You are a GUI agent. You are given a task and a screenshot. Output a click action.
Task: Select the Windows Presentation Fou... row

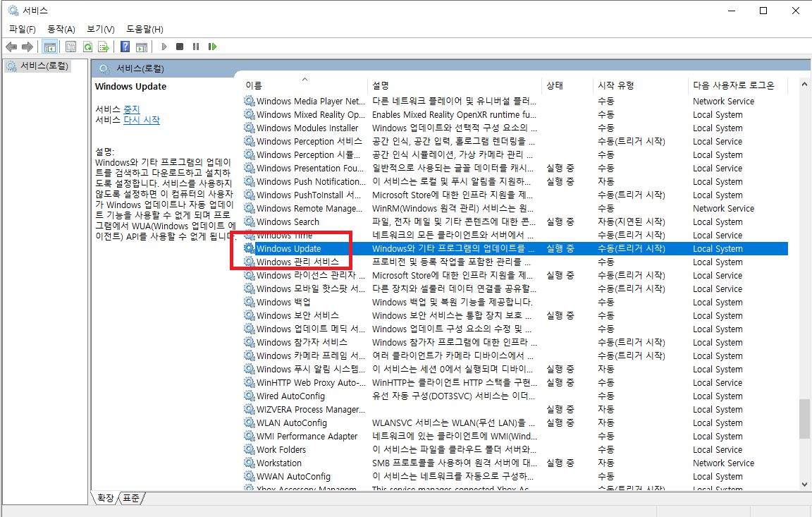[x=516, y=168]
